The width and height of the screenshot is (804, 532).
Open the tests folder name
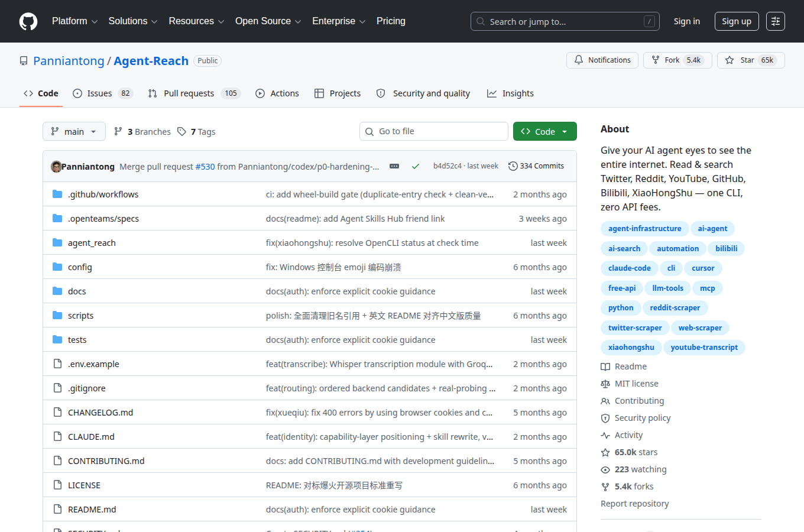point(77,340)
